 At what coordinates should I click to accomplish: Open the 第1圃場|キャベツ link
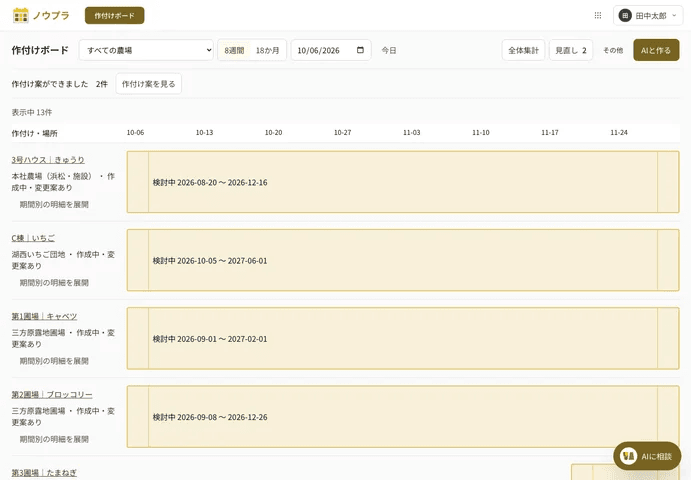pyautogui.click(x=44, y=316)
